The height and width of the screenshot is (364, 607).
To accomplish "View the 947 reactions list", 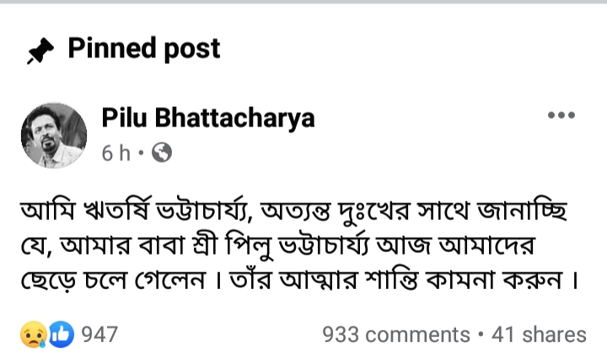I will 99,335.
